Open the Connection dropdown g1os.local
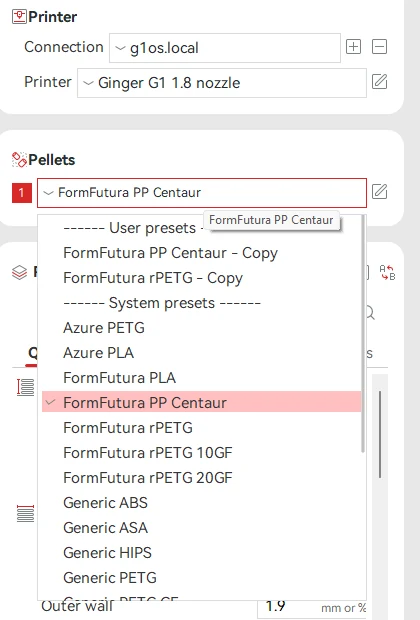The height and width of the screenshot is (620, 420). [x=225, y=48]
